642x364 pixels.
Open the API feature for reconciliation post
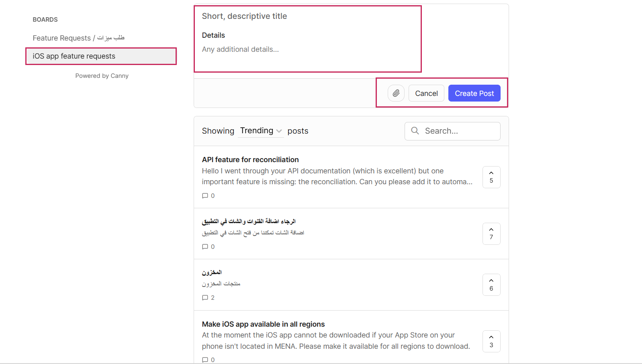[x=250, y=160]
